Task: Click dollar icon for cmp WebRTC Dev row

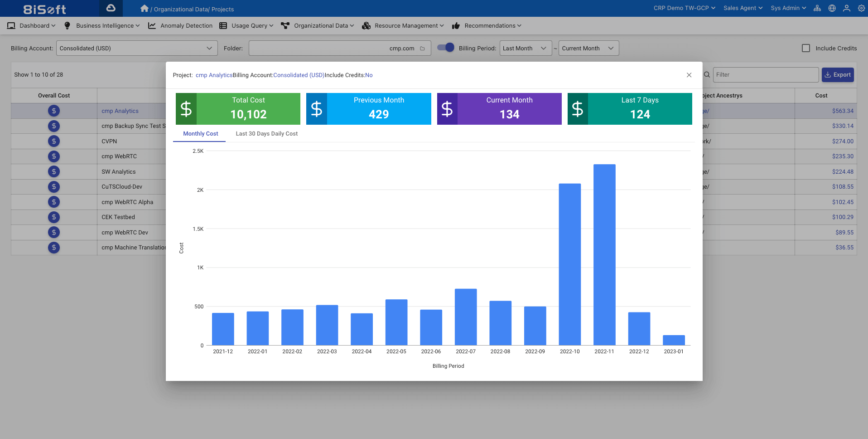Action: pos(54,232)
